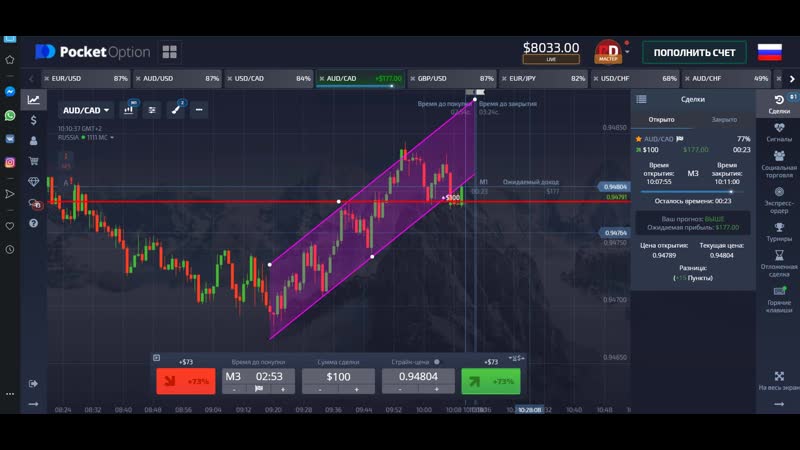
Task: Switch to the Закрыто closed trades tab
Action: point(724,119)
